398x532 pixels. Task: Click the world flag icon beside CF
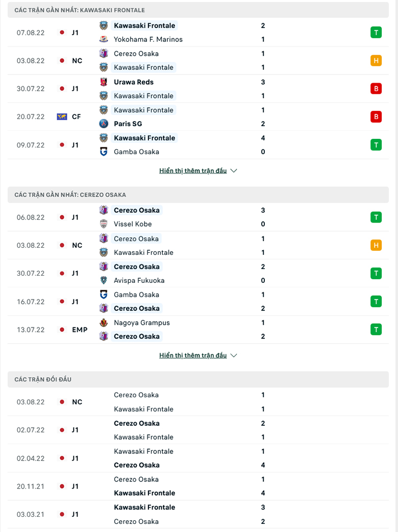pyautogui.click(x=62, y=117)
